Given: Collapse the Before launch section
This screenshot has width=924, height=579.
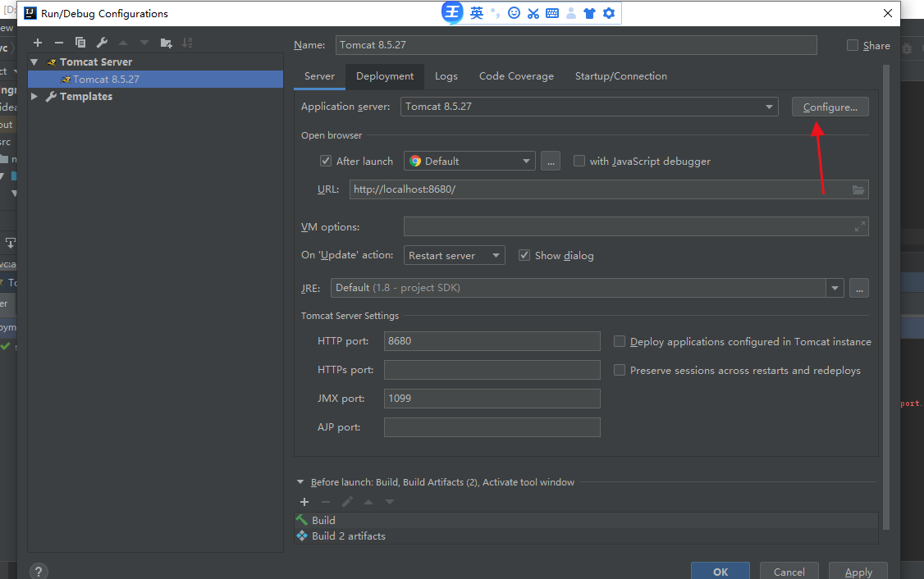Looking at the screenshot, I should point(300,481).
